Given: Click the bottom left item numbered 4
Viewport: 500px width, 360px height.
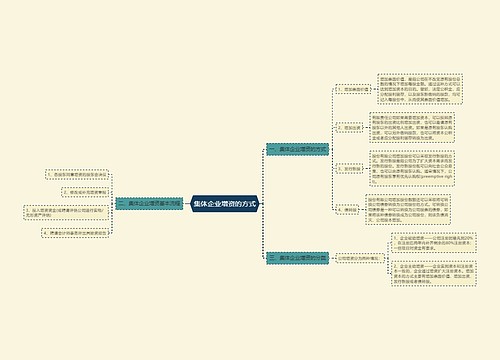Looking at the screenshot, I should click(75, 233).
